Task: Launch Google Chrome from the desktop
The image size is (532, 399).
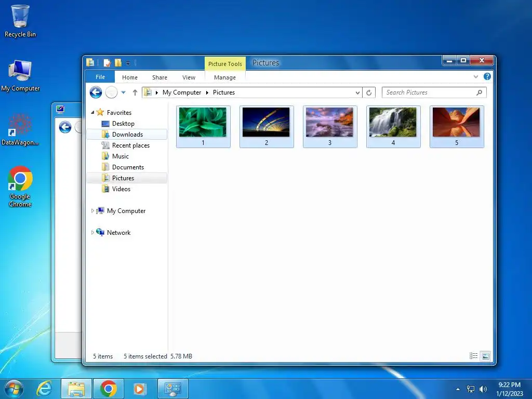Action: point(20,187)
